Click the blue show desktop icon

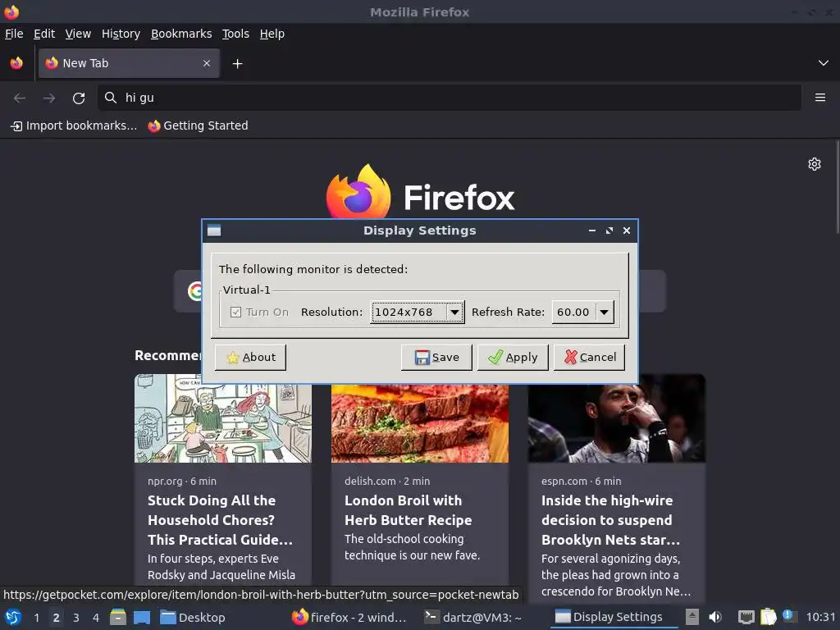[142, 617]
